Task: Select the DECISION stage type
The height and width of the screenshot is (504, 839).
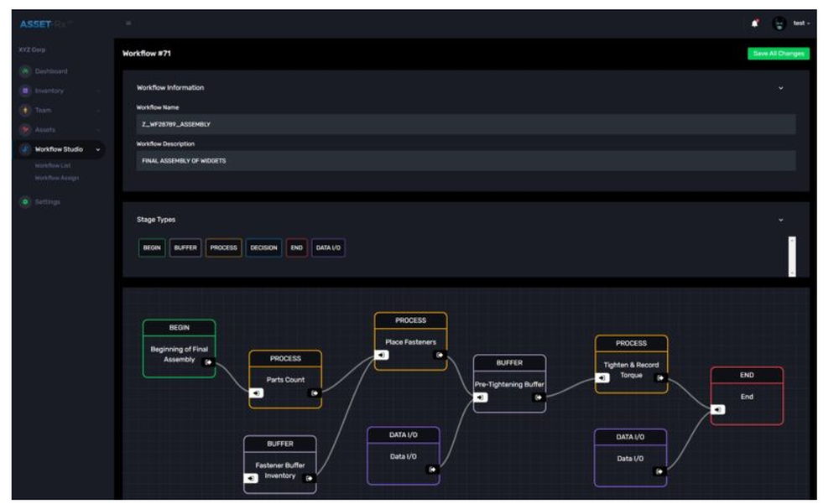Action: [x=263, y=247]
